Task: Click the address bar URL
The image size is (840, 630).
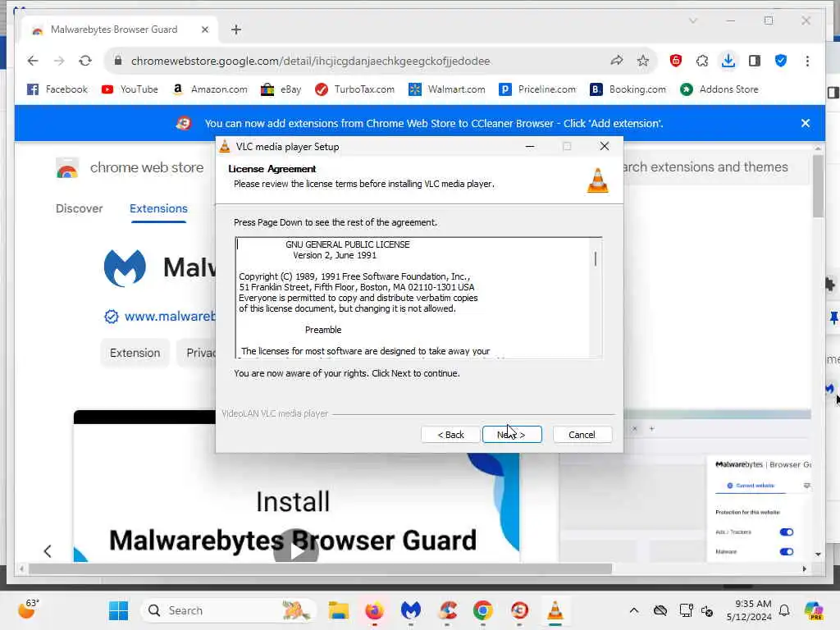Action: coord(311,61)
